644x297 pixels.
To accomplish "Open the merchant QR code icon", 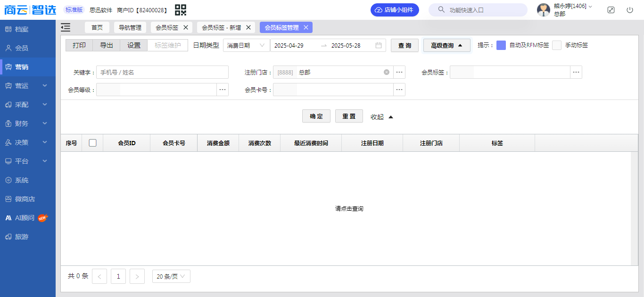I will [181, 10].
